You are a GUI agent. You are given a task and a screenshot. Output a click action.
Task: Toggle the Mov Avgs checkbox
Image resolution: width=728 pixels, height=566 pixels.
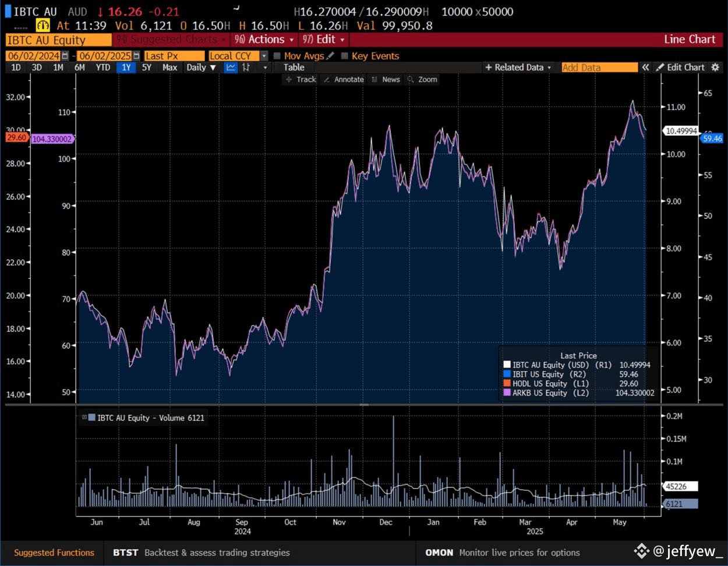click(277, 56)
